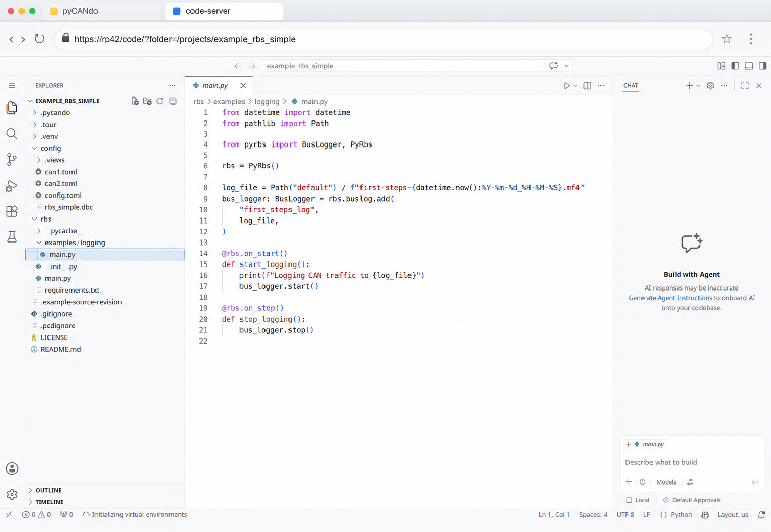Screen dimensions: 771x532
Task: Click the Python language mode indicator
Action: tap(681, 515)
